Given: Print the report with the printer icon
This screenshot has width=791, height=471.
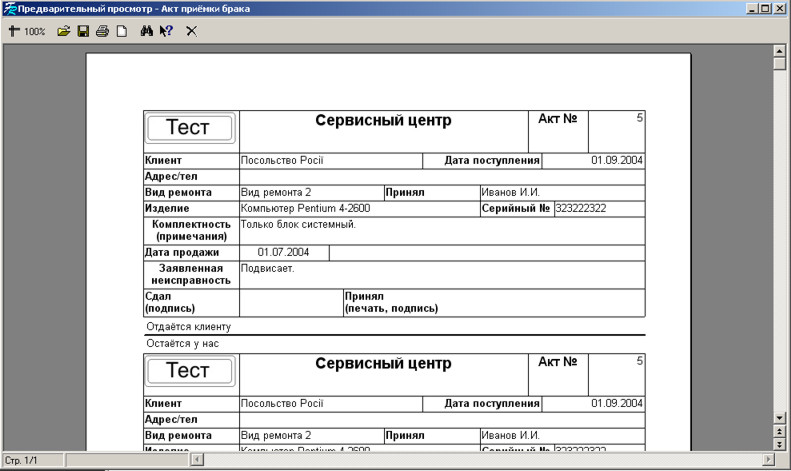Looking at the screenshot, I should pos(102,31).
